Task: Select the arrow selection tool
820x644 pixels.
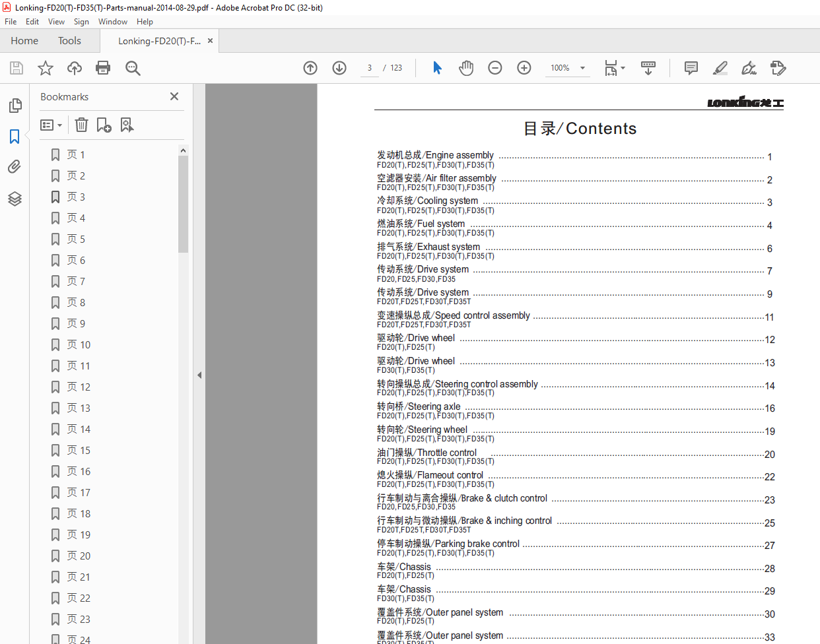Action: pyautogui.click(x=437, y=68)
